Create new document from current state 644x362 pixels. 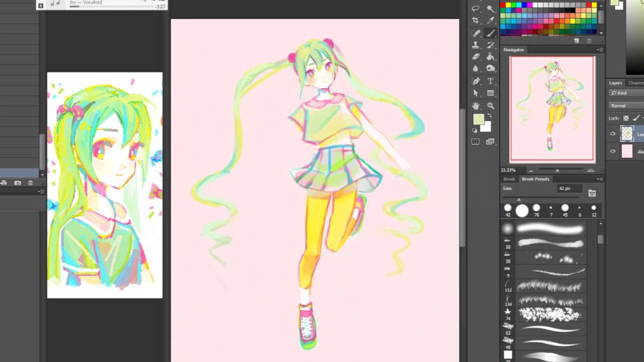coord(4,183)
